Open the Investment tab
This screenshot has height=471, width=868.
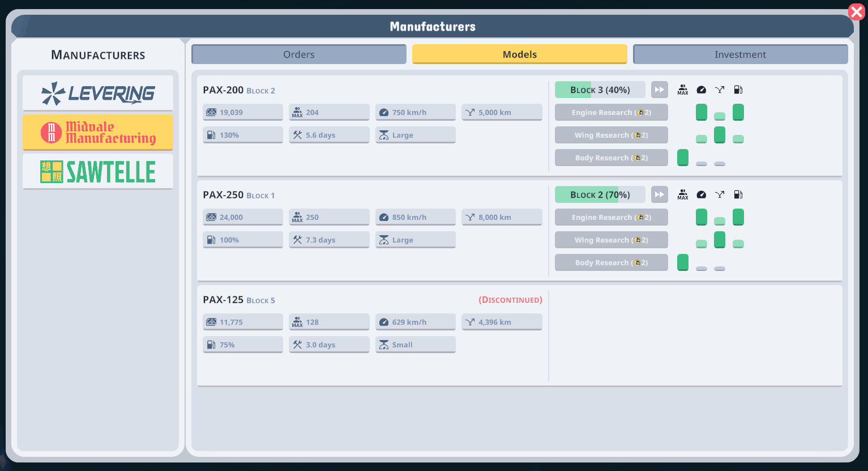[740, 54]
